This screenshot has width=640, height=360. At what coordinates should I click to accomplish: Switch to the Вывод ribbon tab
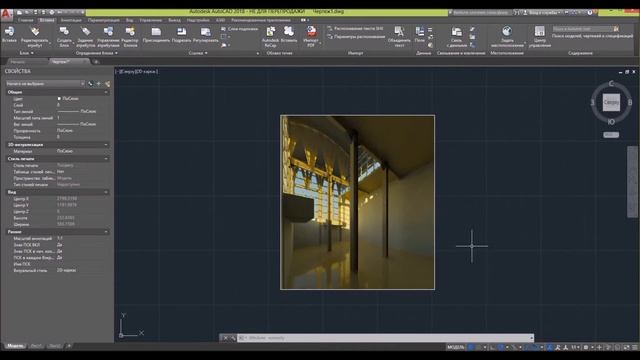pos(174,20)
